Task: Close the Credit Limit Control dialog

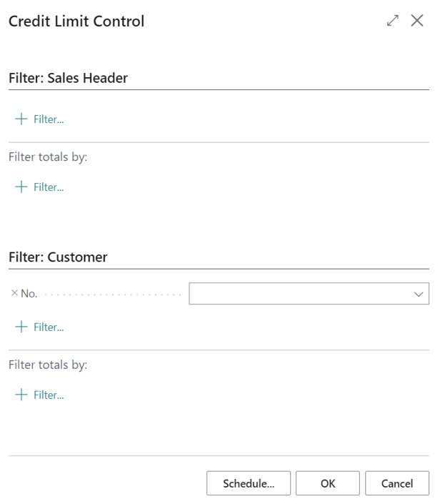Action: (418, 21)
